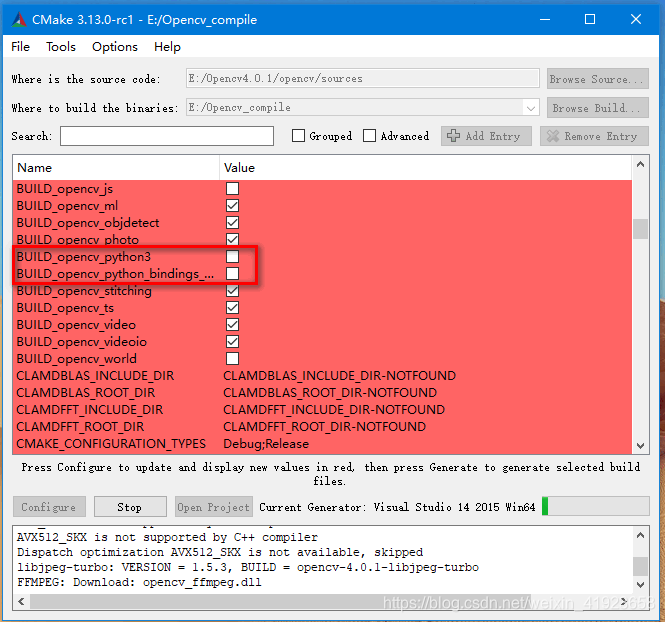Check the BUILD_opencv_python3 checkbox
The width and height of the screenshot is (665, 622).
click(x=232, y=257)
